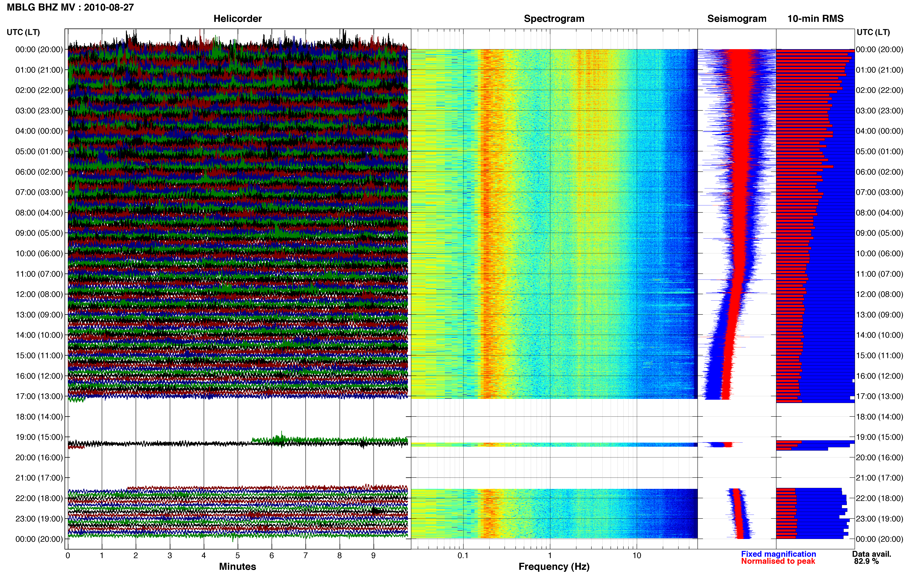Click left axis label '12:00 (08:00)'
The height and width of the screenshot is (578, 924).
pyautogui.click(x=39, y=294)
